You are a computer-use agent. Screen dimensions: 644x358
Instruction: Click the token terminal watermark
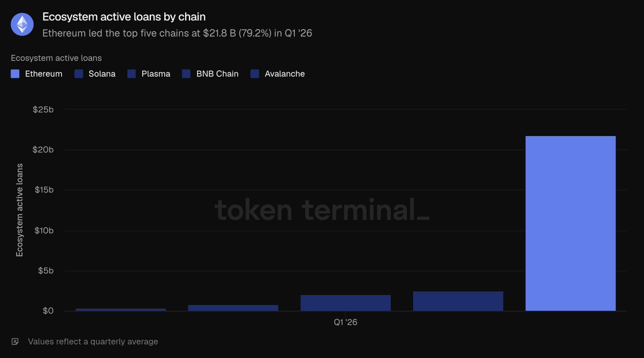(322, 209)
